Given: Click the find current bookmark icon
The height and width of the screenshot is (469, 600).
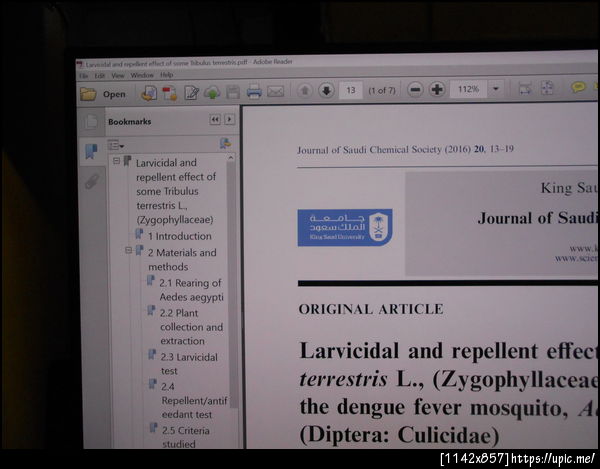Looking at the screenshot, I should click(x=225, y=143).
